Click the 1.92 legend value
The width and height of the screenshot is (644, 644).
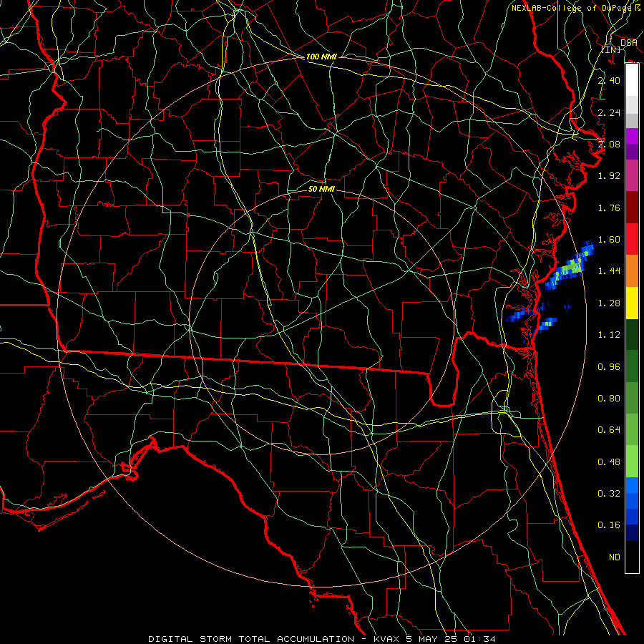[x=609, y=176]
